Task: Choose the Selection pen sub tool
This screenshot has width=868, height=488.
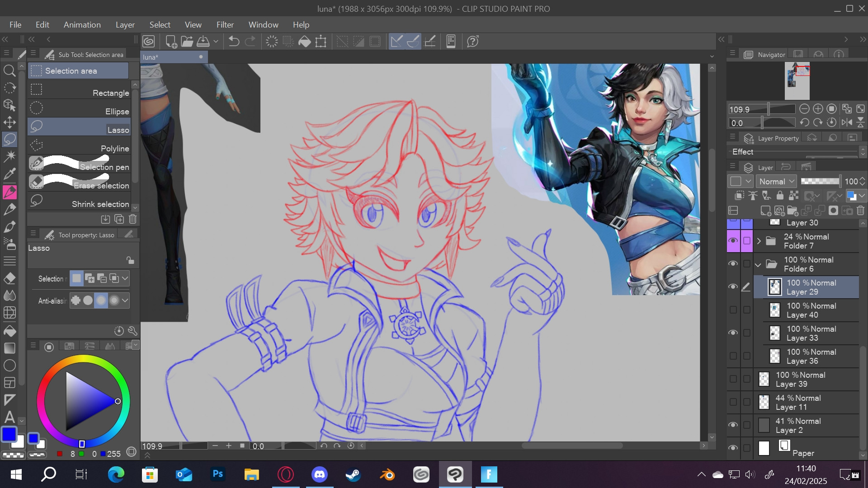Action: (x=79, y=164)
